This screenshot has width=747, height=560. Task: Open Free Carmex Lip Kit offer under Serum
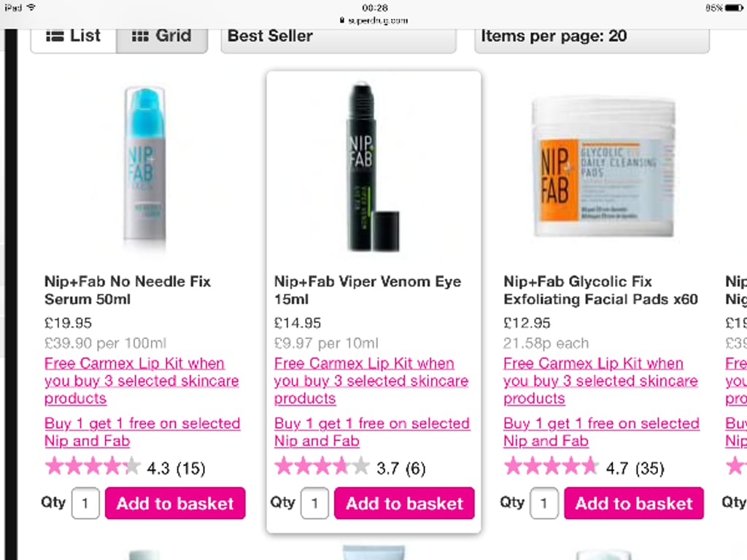pos(142,381)
